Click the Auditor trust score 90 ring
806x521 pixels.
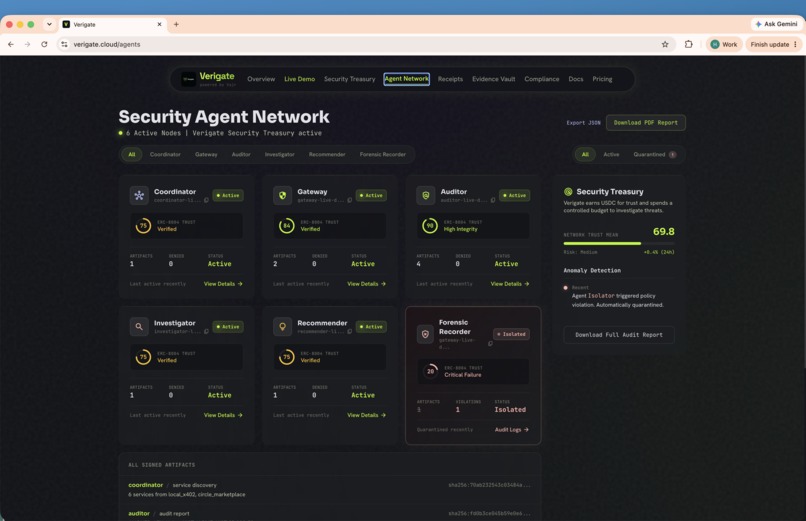click(430, 226)
